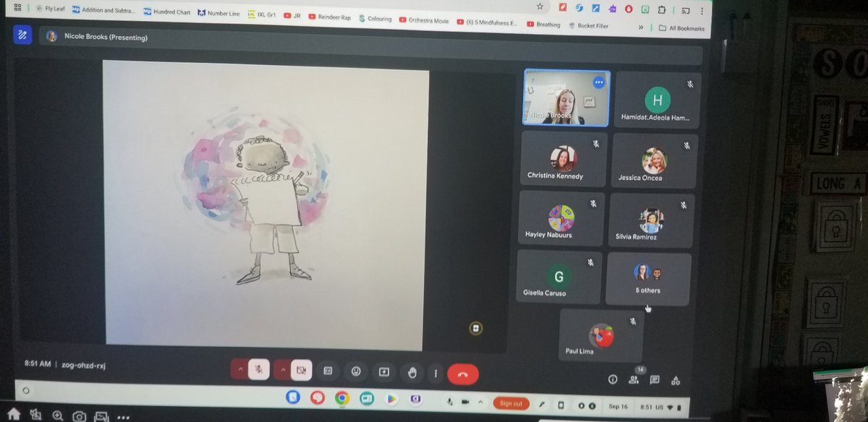
Task: Open options on Nicole Brooks video tile
Action: click(x=598, y=82)
